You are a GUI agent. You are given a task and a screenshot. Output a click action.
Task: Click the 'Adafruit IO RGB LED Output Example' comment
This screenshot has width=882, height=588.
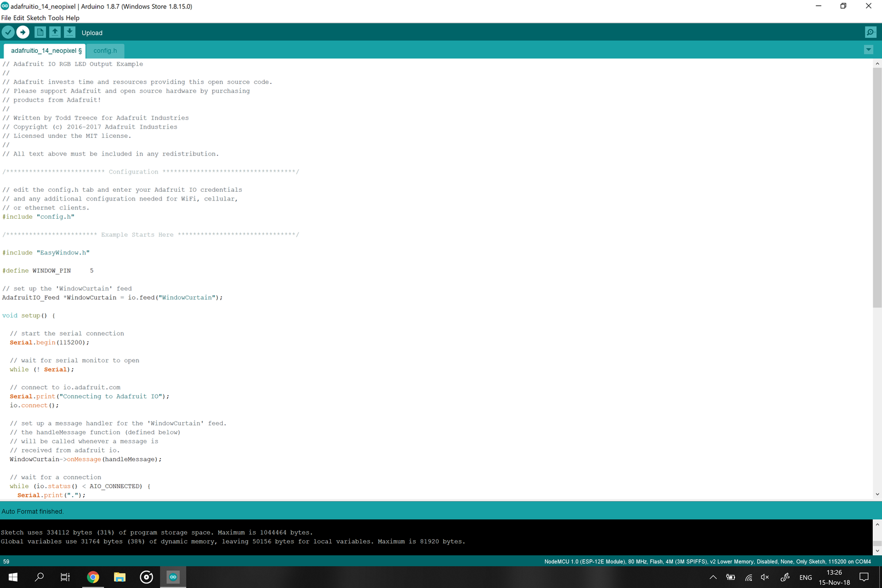tap(73, 64)
